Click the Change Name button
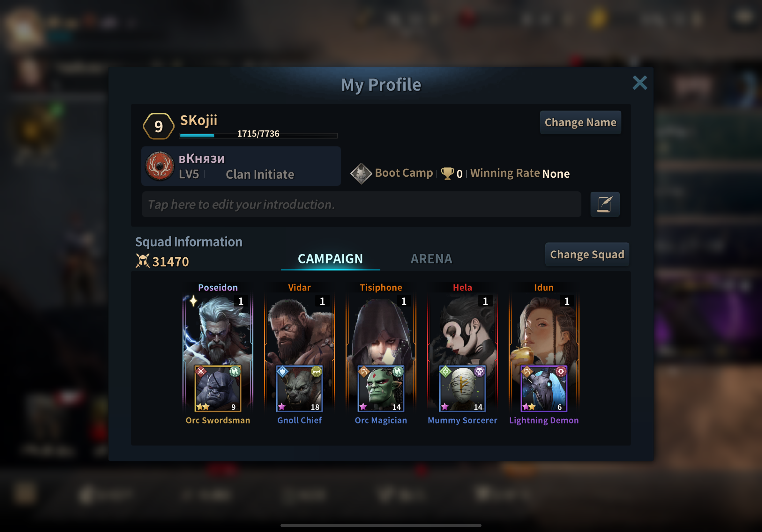Screen dimensions: 762x532 580,122
